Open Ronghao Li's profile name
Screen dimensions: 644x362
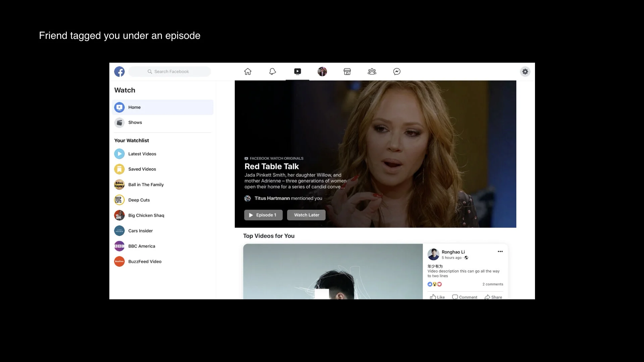coord(453,252)
